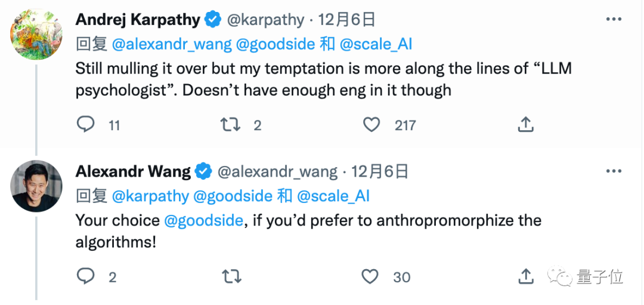644x305 pixels.
Task: Open the 12月6日 timestamp on Wang's tweet
Action: [x=380, y=172]
